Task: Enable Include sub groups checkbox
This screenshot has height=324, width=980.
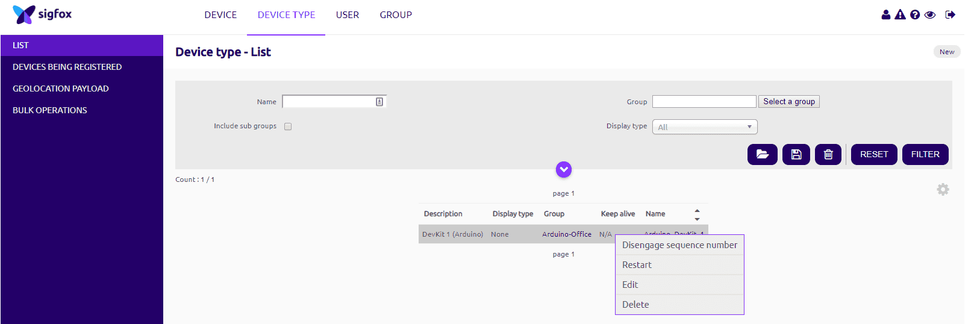Action: pyautogui.click(x=288, y=126)
